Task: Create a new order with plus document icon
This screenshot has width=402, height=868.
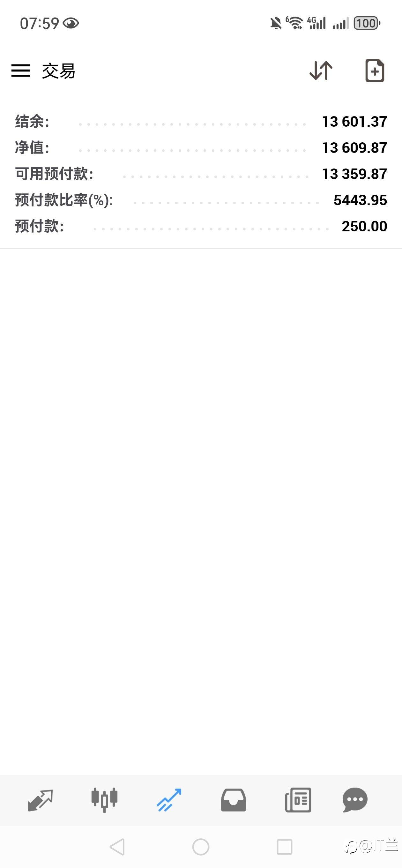Action: (x=375, y=71)
